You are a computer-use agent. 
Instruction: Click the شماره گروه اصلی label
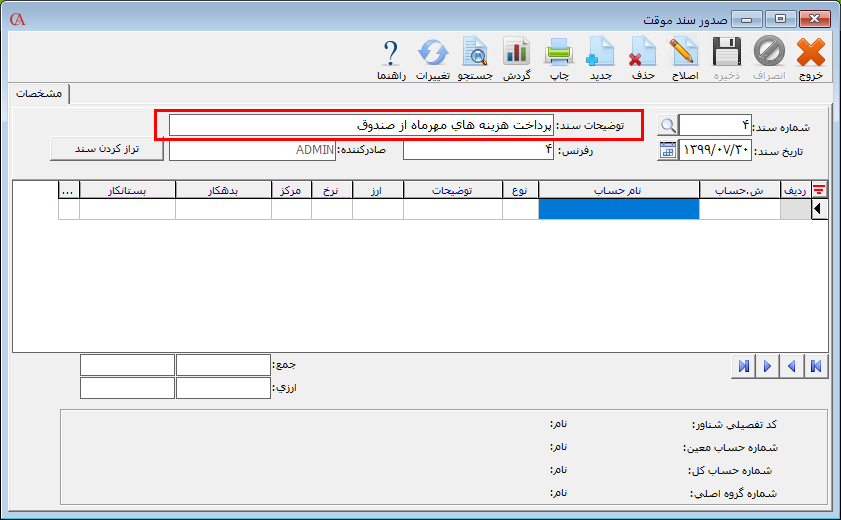click(733, 494)
